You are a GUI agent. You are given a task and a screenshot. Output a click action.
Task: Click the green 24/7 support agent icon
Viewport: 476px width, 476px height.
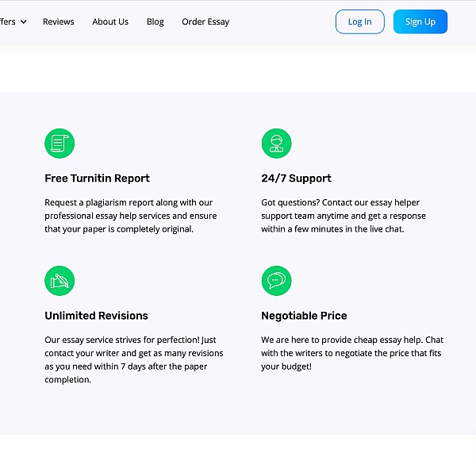[276, 144]
